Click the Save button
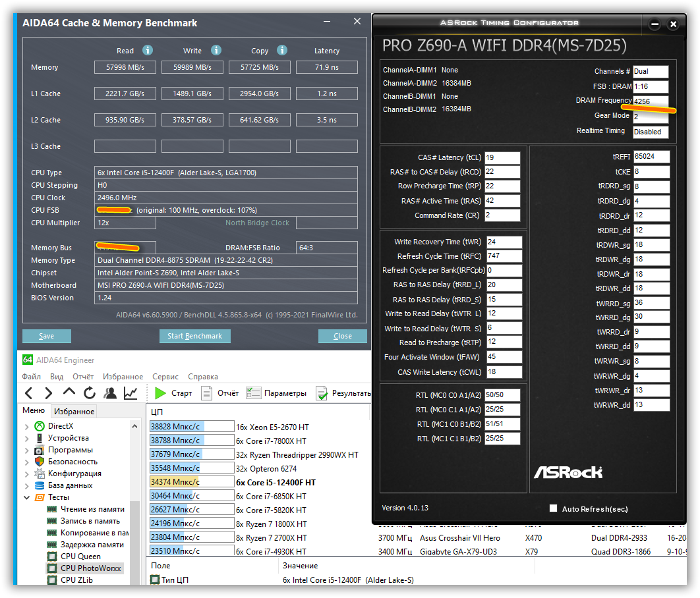Screen dimensions: 700x598 (46, 336)
